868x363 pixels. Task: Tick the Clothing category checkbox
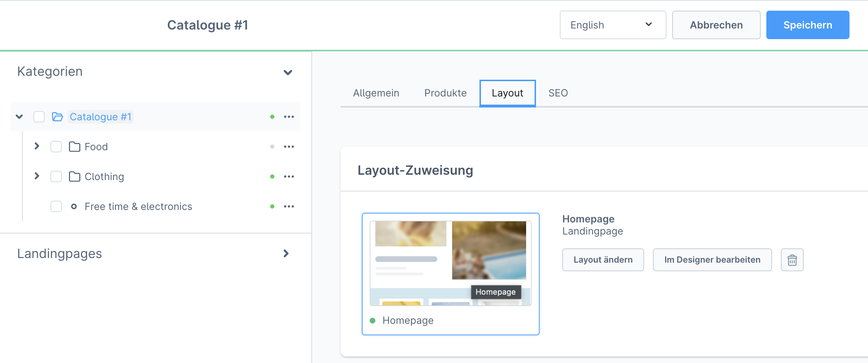[56, 177]
